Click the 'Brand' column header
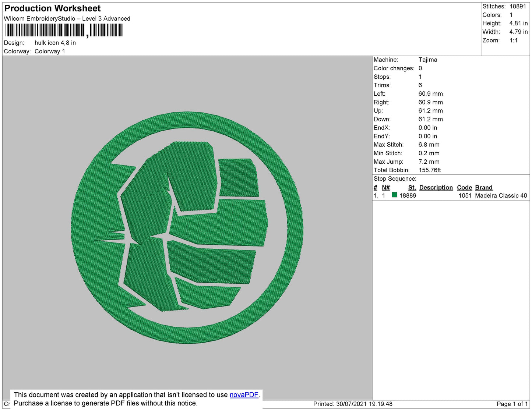This screenshot has height=411, width=532. (484, 187)
